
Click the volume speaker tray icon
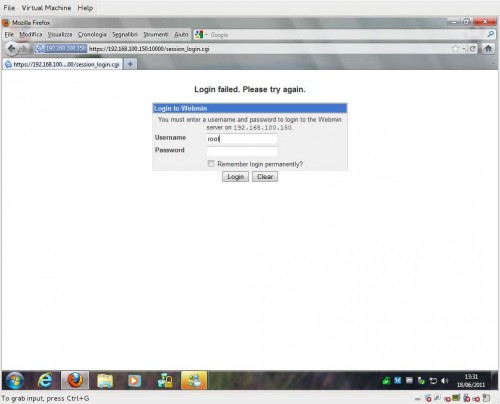point(445,381)
